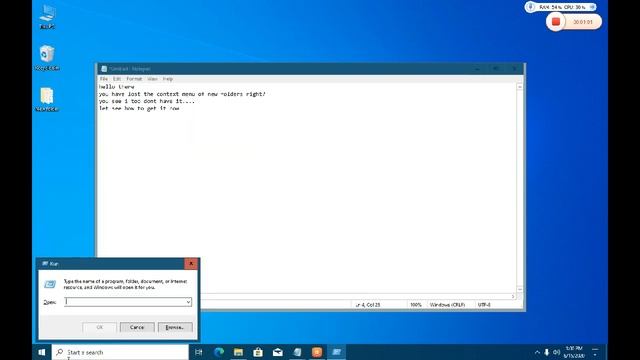Image resolution: width=640 pixels, height=360 pixels.
Task: Open the Mail app from the taskbar
Action: click(278, 352)
